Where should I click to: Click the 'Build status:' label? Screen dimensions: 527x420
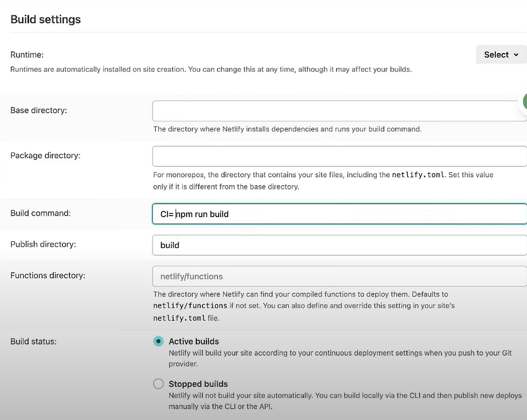point(33,341)
